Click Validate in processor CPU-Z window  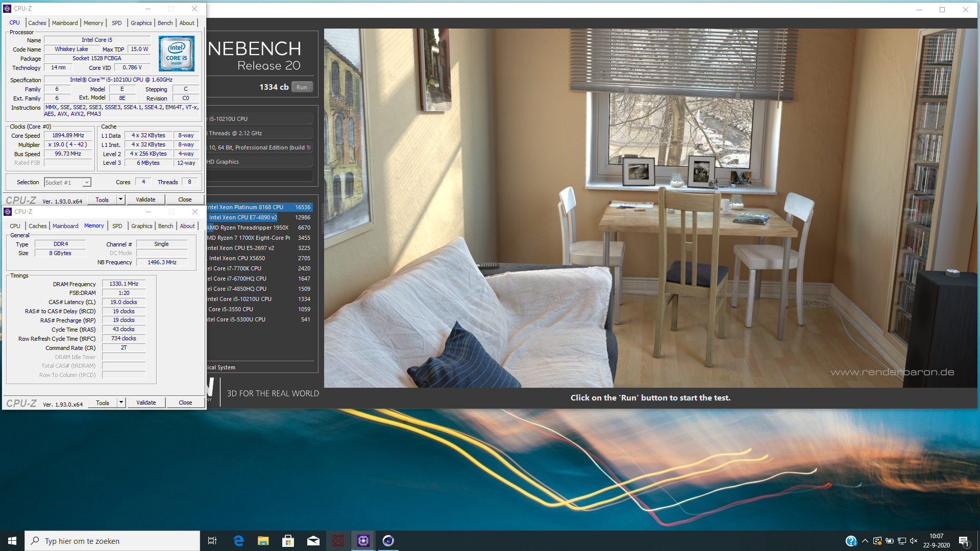145,199
